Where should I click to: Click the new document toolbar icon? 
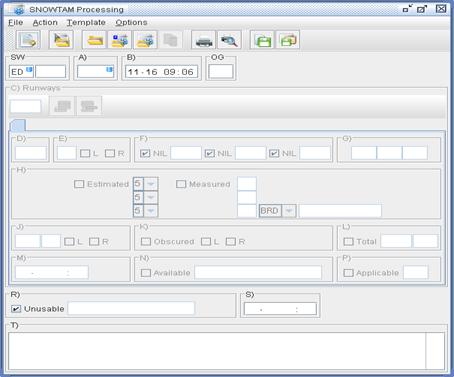[28, 40]
